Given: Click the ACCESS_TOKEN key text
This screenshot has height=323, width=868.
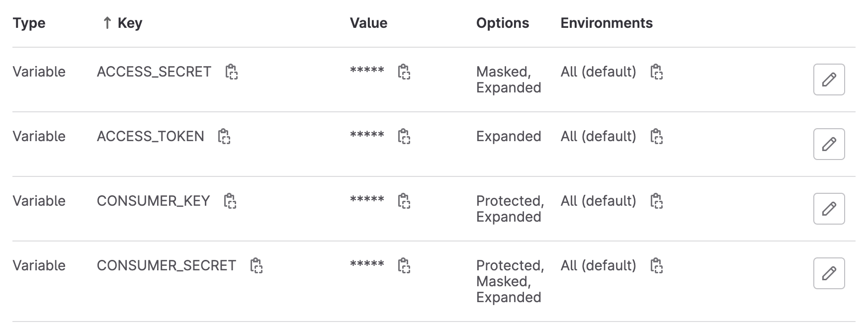Looking at the screenshot, I should [x=150, y=136].
